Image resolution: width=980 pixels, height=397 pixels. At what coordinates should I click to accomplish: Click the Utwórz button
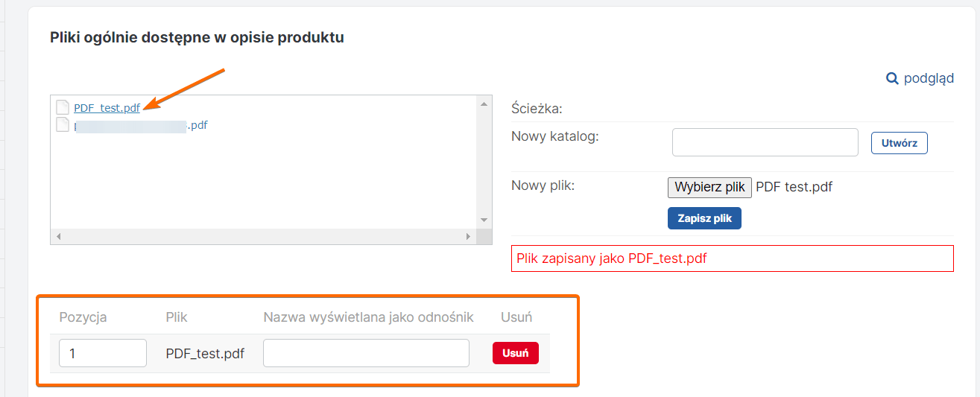pos(899,143)
